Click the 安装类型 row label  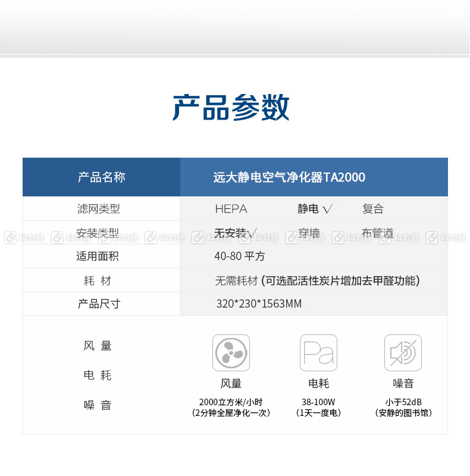click(98, 233)
